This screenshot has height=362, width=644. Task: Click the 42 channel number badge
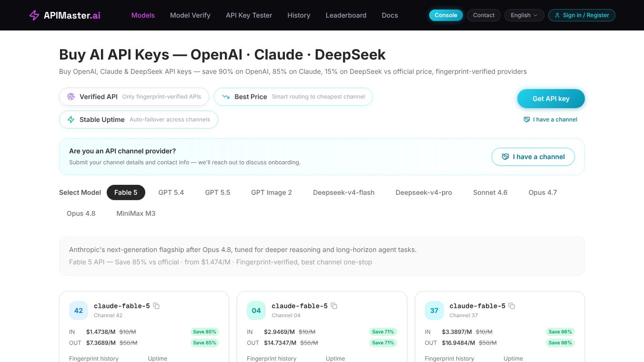click(79, 311)
